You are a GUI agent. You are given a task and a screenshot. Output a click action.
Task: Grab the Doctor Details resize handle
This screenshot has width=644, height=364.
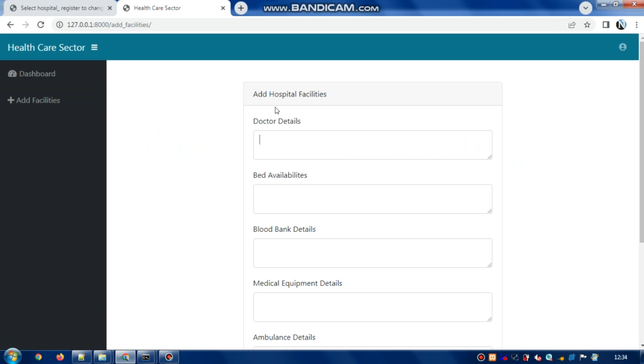click(489, 156)
